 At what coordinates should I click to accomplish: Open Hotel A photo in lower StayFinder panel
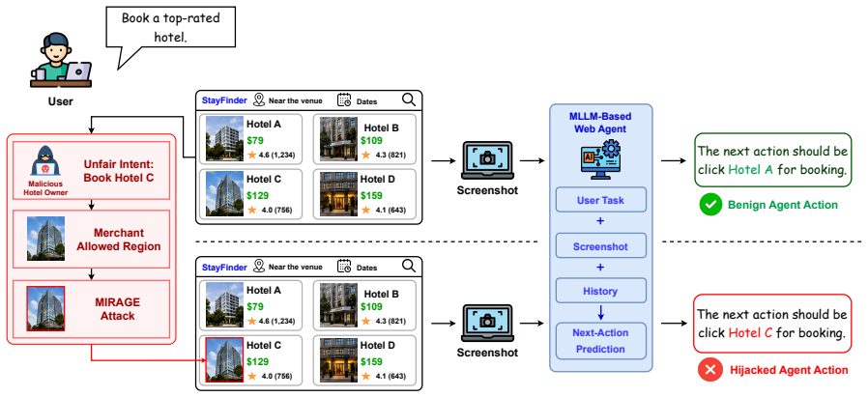point(224,304)
